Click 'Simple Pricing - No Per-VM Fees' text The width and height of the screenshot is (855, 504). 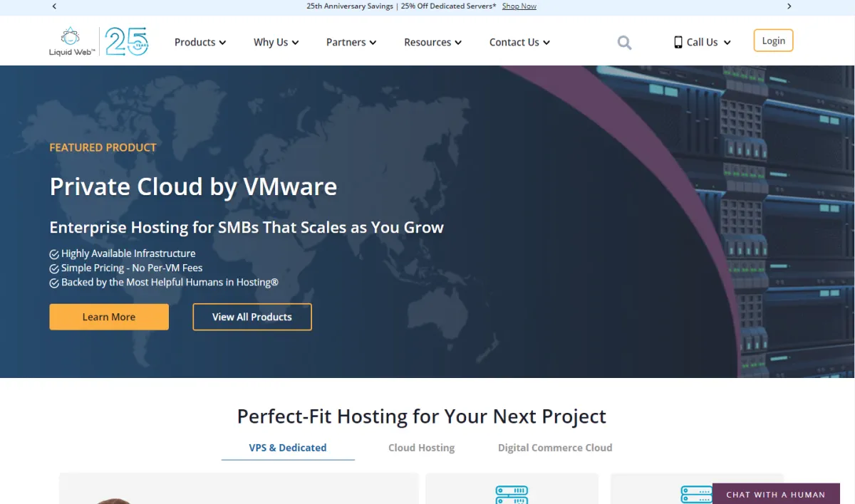coord(132,268)
